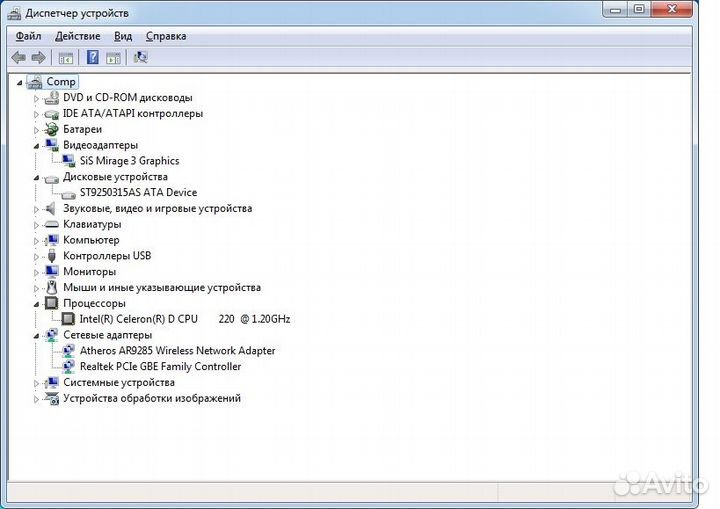Screen dimensions: 720x509
Task: Toggle the console tree pane icon
Action: [66, 58]
